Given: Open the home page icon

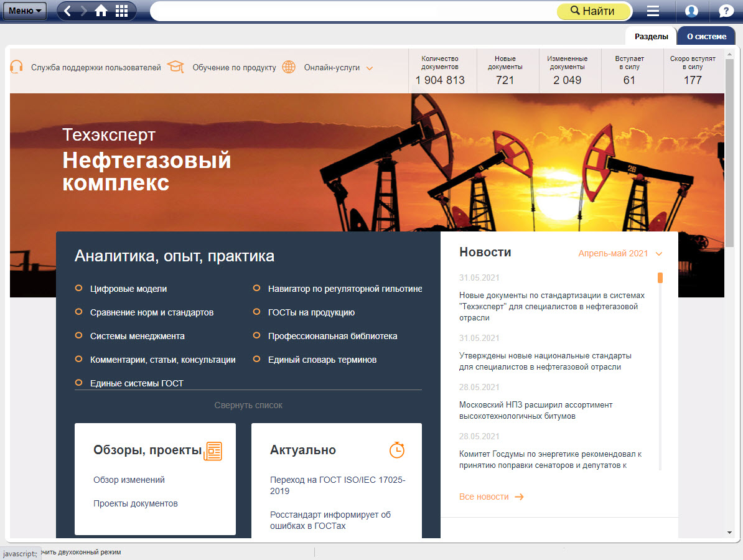Looking at the screenshot, I should [101, 11].
